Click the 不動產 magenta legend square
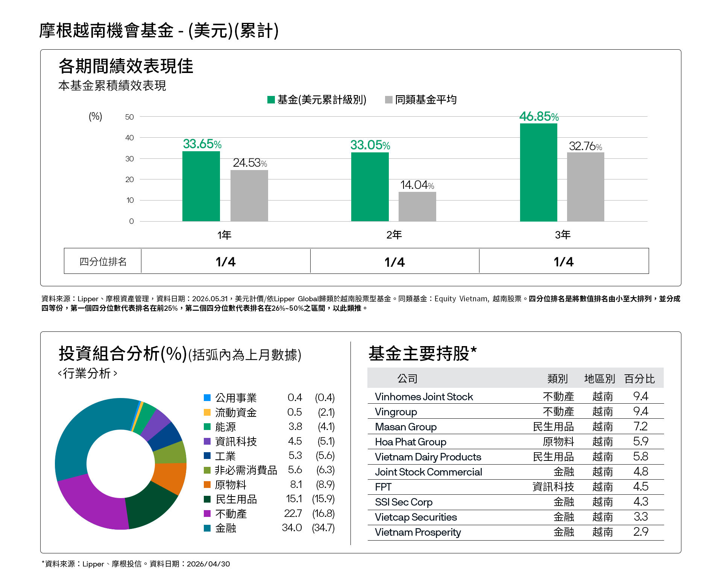Image resolution: width=722 pixels, height=588 pixels. pos(207,514)
